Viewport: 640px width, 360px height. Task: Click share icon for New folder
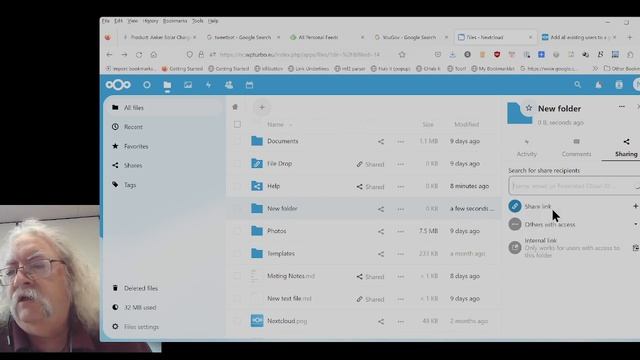(x=381, y=209)
